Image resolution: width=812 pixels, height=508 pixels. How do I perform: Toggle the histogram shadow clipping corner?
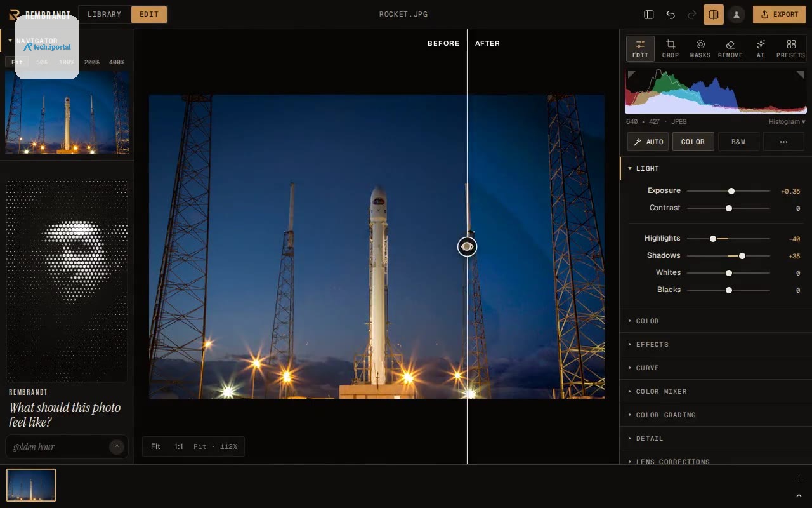(x=631, y=75)
